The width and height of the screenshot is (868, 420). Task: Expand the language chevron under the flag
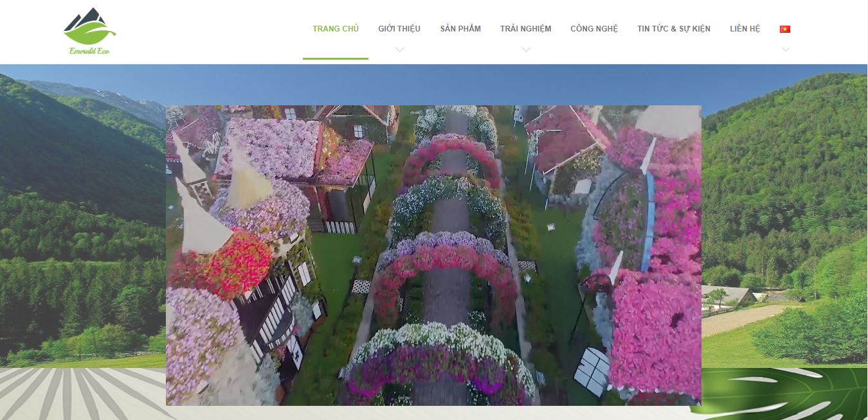(x=785, y=50)
